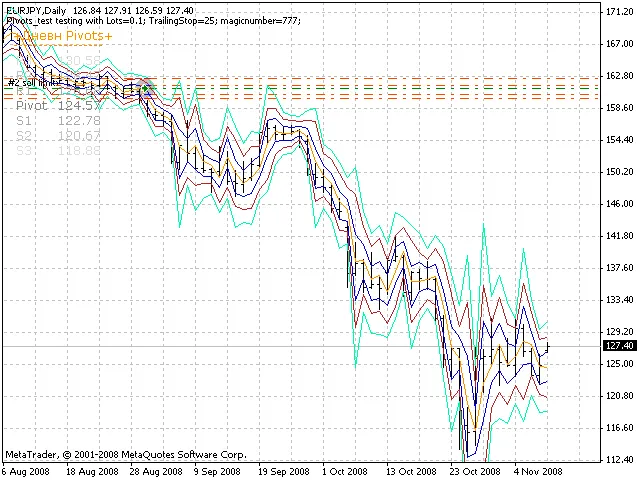640x480 pixels.
Task: Click the EURJPY,Daily chart title
Action: tap(36, 11)
